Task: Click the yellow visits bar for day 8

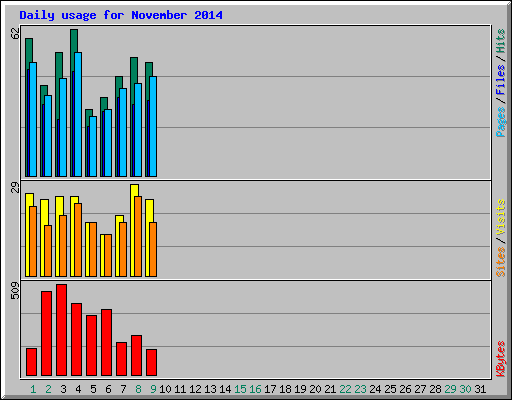Action: [x=133, y=230]
